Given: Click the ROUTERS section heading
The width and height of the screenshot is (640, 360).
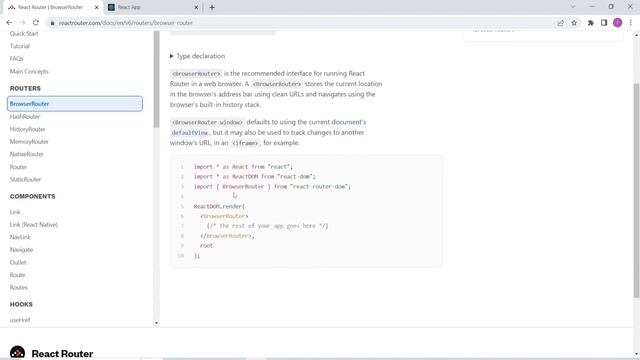Looking at the screenshot, I should point(25,89).
